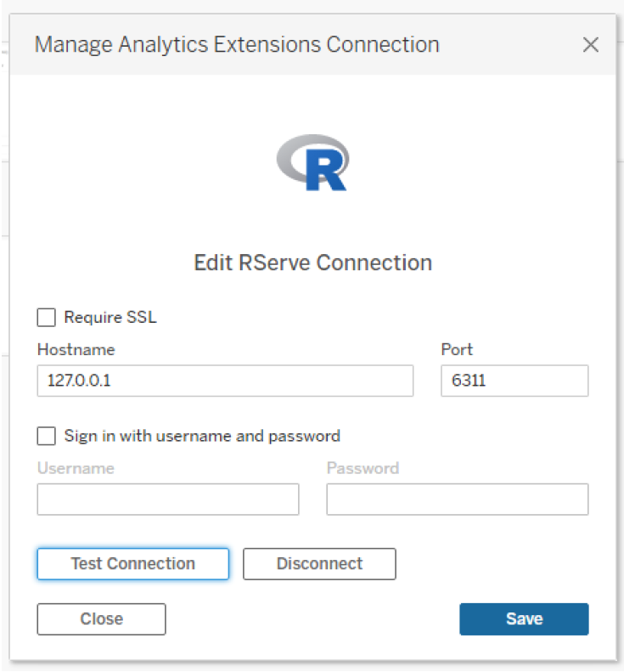
Task: Click the Close button
Action: pos(102,619)
